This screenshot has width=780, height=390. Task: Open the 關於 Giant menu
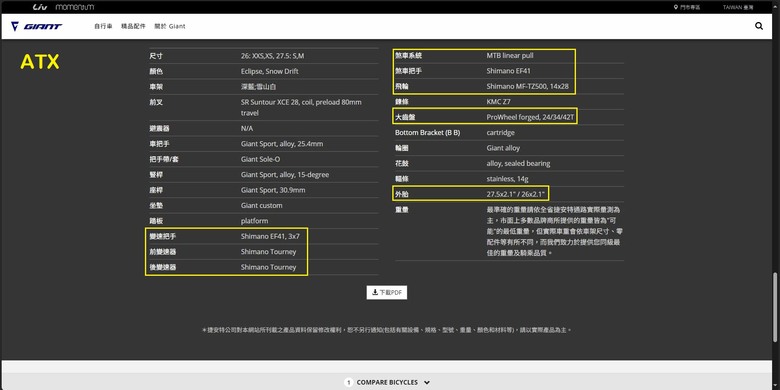pyautogui.click(x=170, y=26)
